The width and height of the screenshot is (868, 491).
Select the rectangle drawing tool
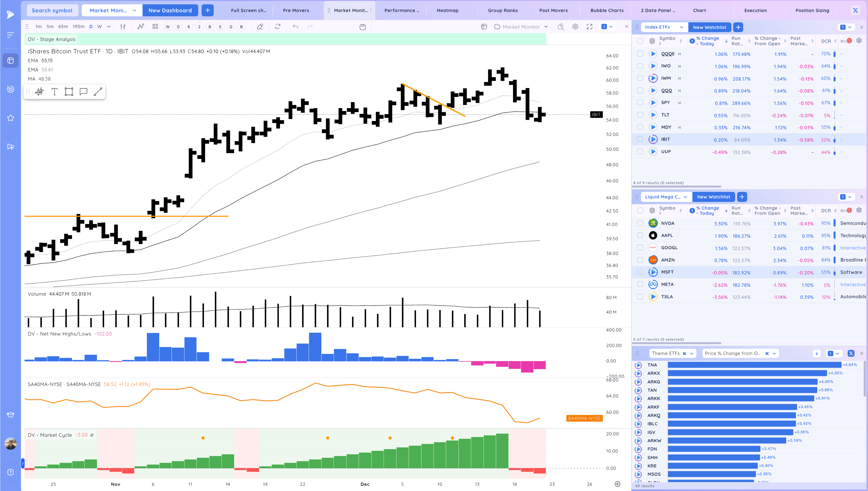[69, 92]
